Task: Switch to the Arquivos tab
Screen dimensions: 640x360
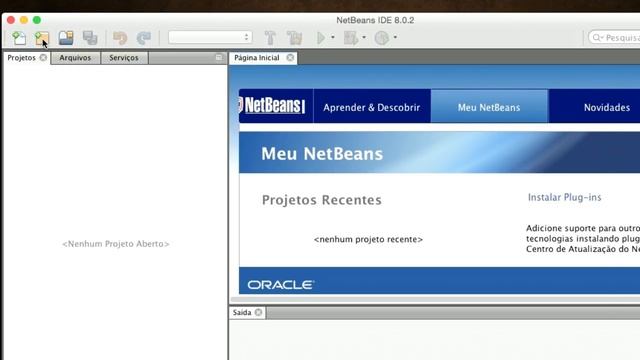Action: (75, 58)
